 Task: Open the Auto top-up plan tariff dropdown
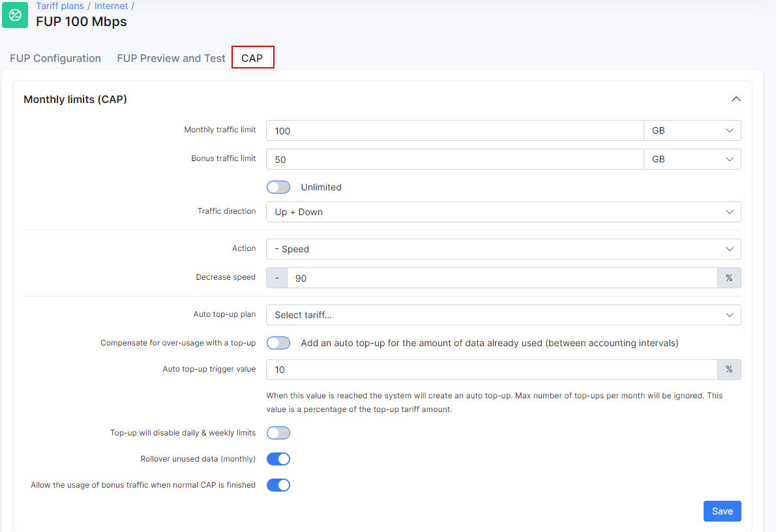[x=503, y=315]
